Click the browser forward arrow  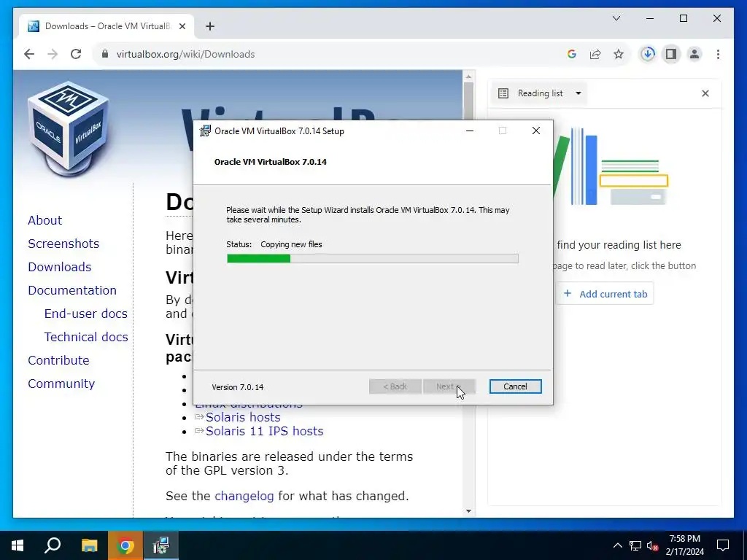click(53, 54)
